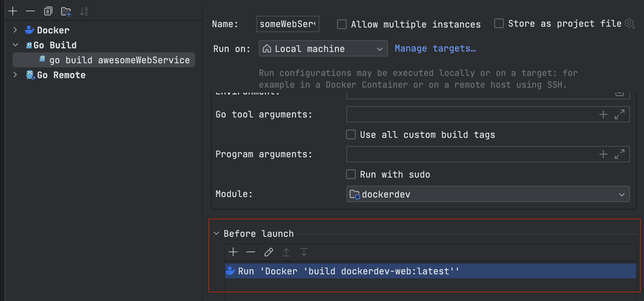Toggle Use all custom build tags
Screen dimensions: 644x301
click(x=351, y=134)
